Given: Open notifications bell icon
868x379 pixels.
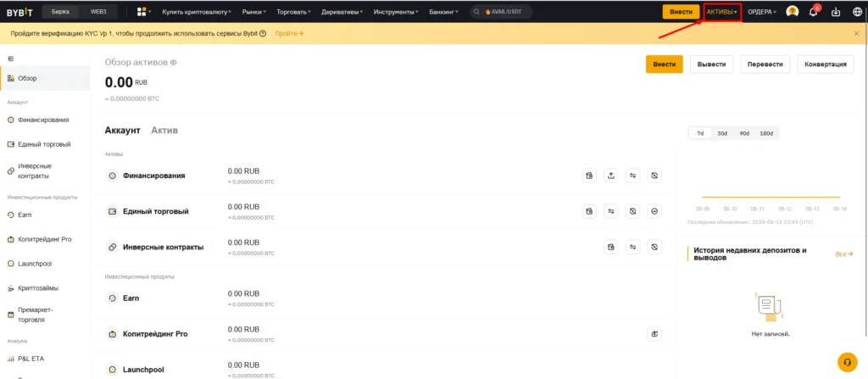Looking at the screenshot, I should click(813, 12).
